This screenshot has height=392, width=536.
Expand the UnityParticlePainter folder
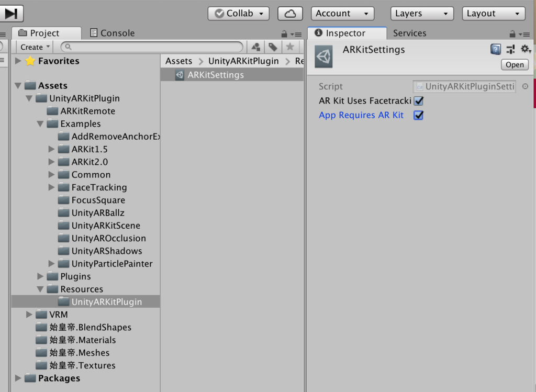[51, 264]
